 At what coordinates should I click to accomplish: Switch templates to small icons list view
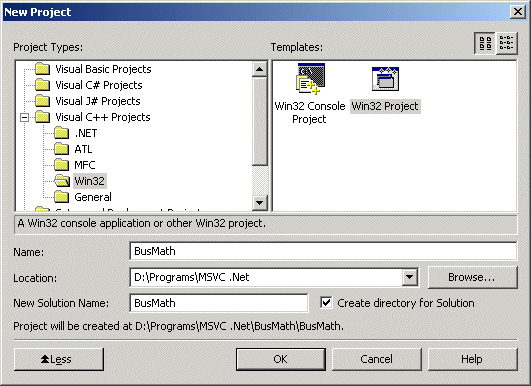click(507, 43)
